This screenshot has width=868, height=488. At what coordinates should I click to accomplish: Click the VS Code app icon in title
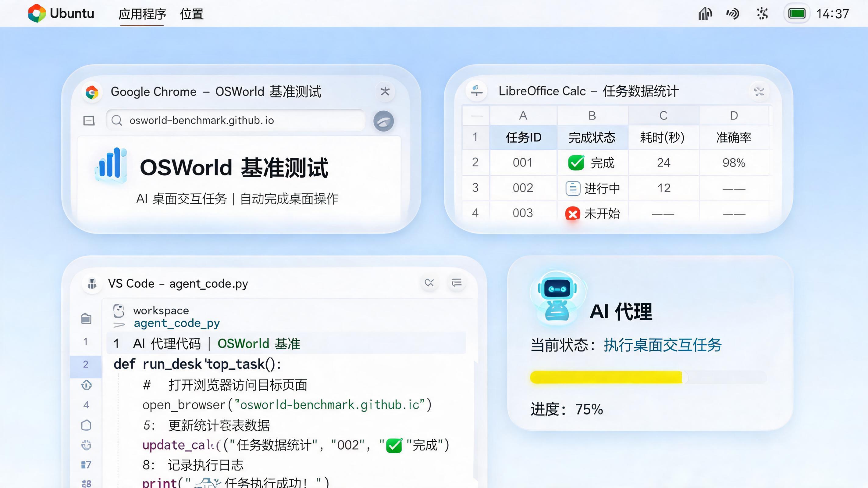[x=92, y=283]
